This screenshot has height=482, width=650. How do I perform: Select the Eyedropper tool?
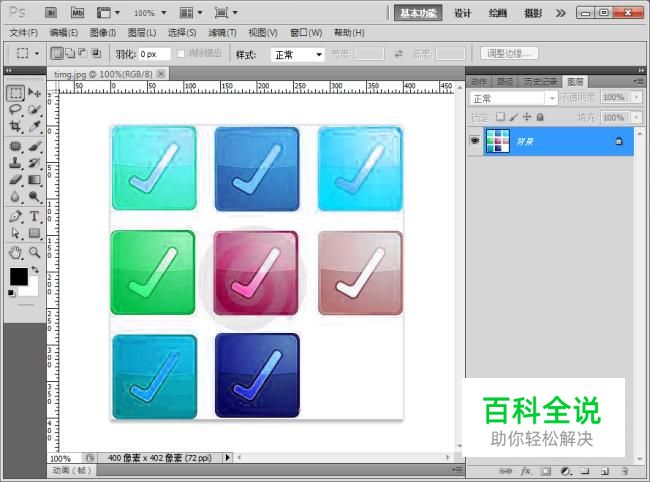point(35,126)
